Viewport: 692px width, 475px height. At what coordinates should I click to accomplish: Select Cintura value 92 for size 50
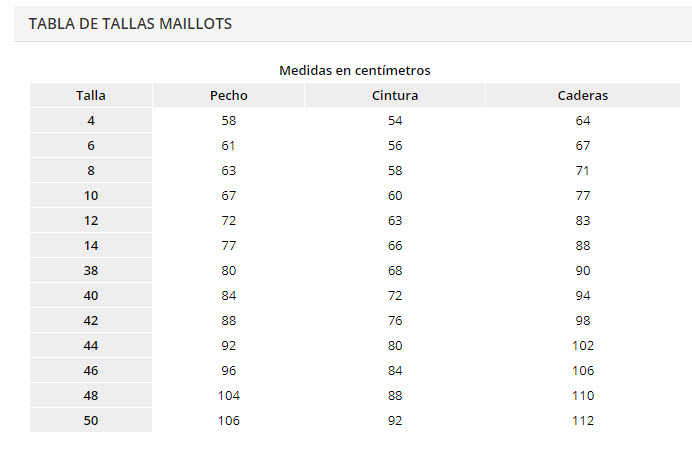(x=394, y=420)
